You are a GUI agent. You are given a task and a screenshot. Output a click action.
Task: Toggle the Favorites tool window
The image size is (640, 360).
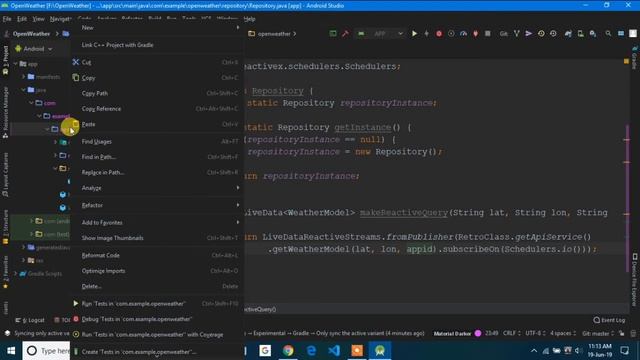[5, 272]
